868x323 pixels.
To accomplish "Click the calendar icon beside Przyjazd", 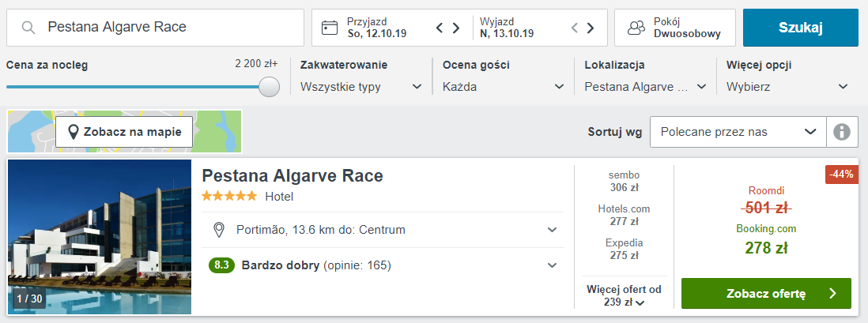I will click(x=330, y=28).
